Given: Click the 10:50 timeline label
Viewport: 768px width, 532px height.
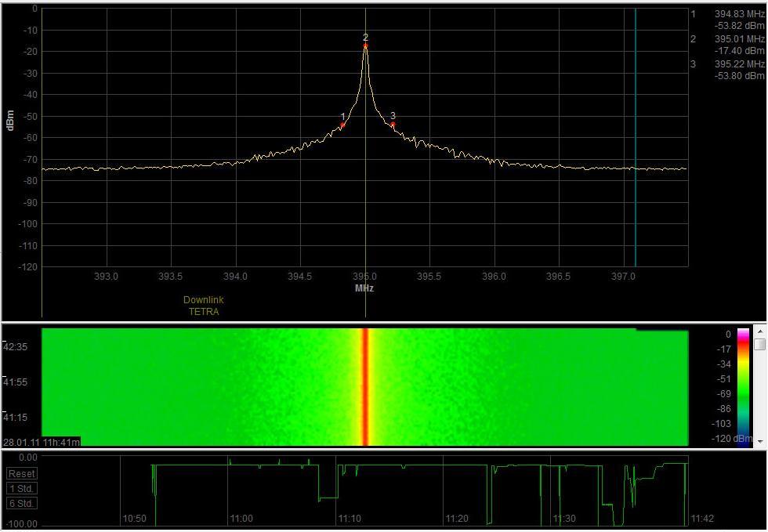Looking at the screenshot, I should (134, 518).
